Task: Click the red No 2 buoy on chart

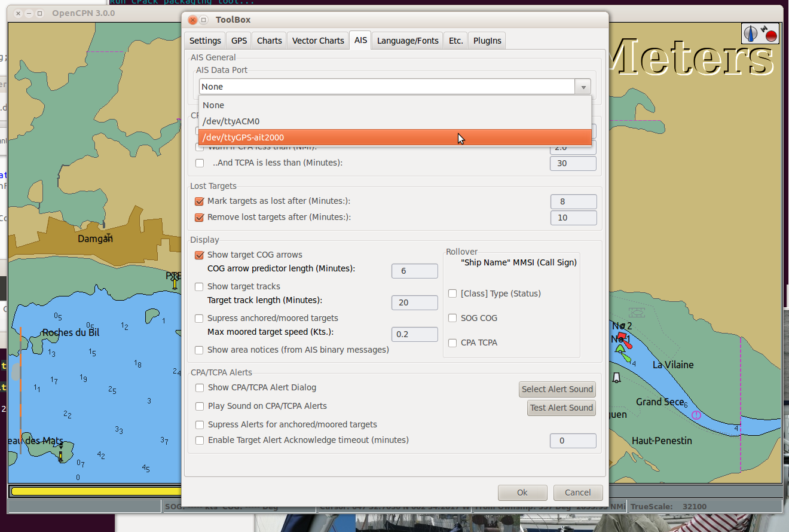Action: coord(623,337)
